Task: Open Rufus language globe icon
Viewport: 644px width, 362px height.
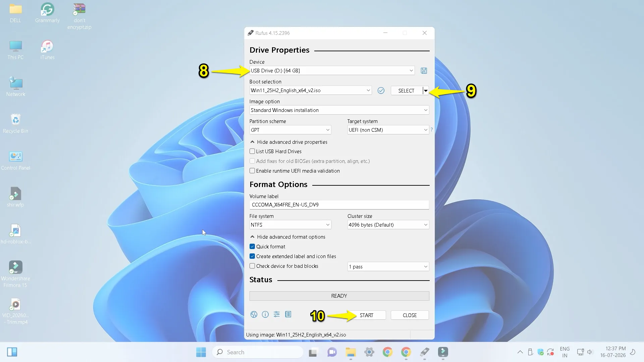Action: tap(254, 314)
